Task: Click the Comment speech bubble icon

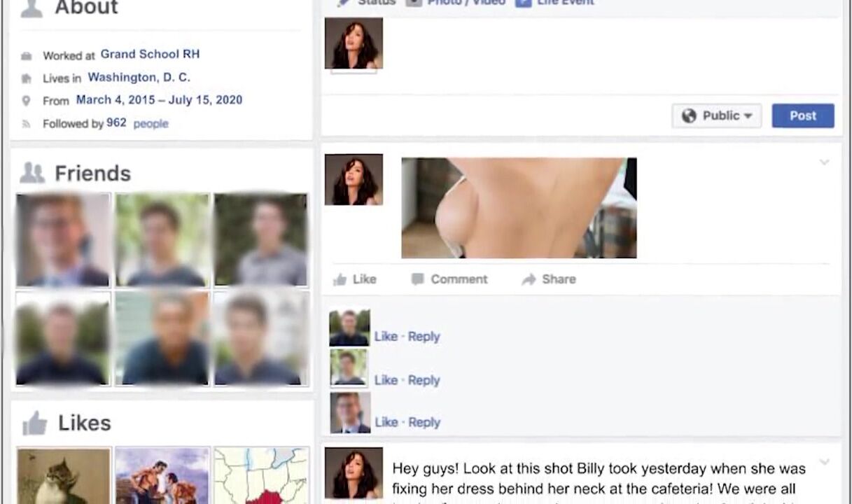Action: pos(417,279)
